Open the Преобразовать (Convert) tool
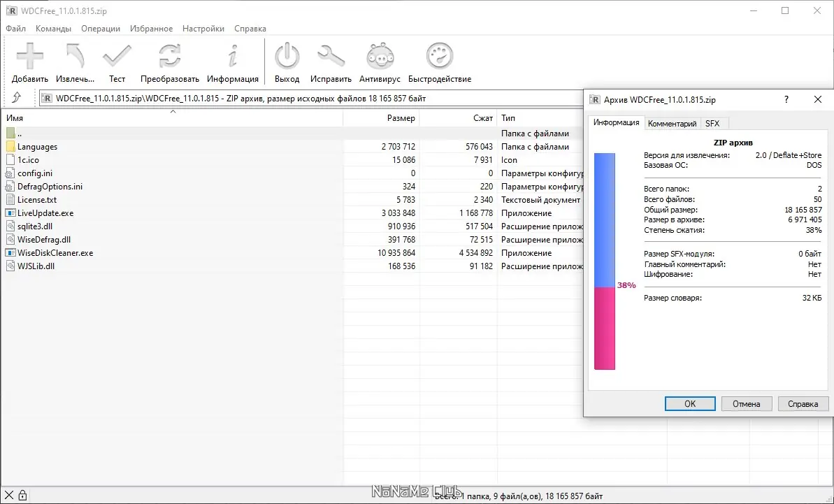The image size is (834, 504). [x=170, y=56]
